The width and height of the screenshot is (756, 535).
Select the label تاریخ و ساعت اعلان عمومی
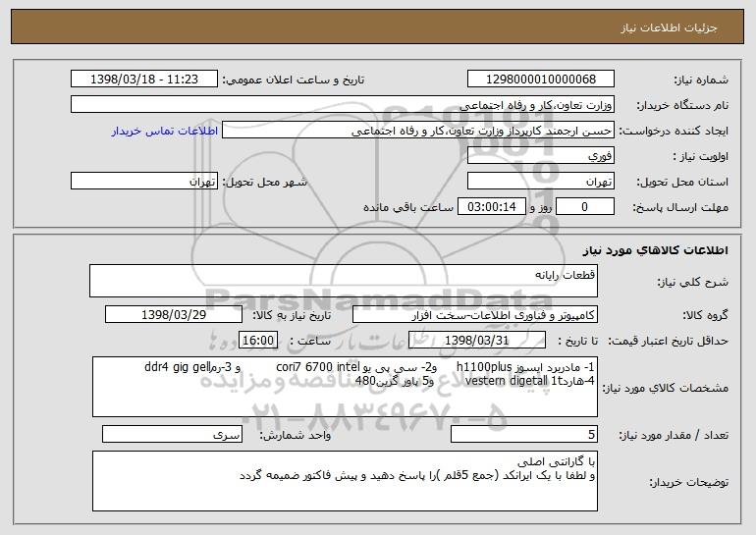pyautogui.click(x=294, y=80)
